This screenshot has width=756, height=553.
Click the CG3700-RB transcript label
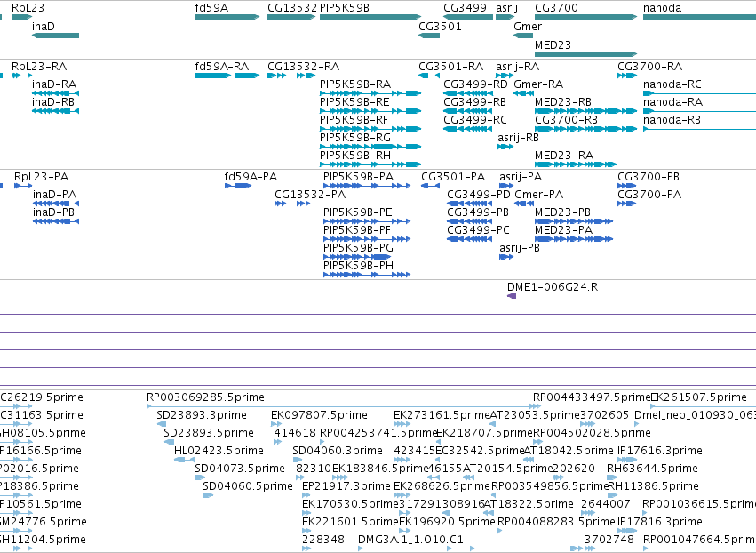(x=566, y=120)
